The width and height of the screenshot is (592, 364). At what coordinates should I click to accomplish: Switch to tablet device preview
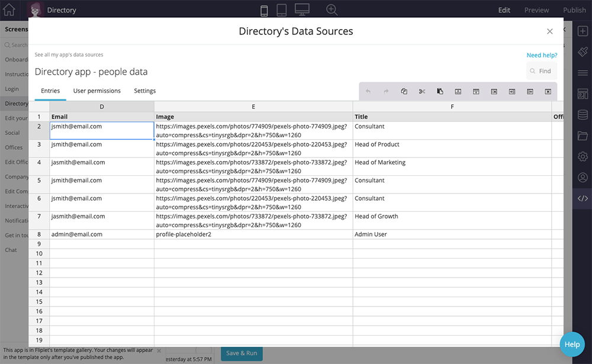(282, 10)
